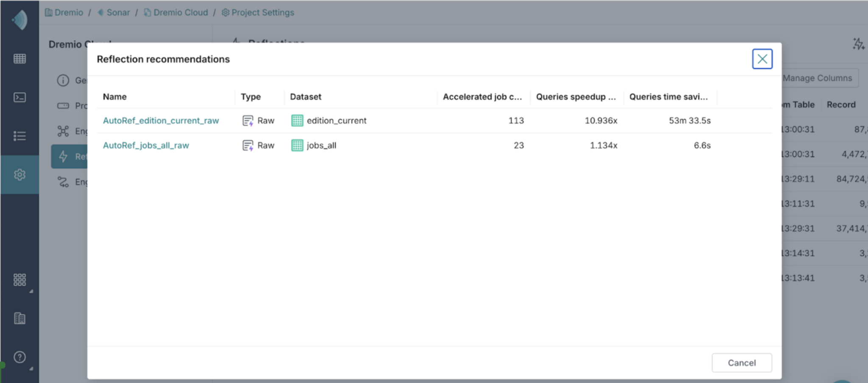Screen dimensions: 868x383
Task: Open Manage Columns button
Action: click(x=817, y=78)
